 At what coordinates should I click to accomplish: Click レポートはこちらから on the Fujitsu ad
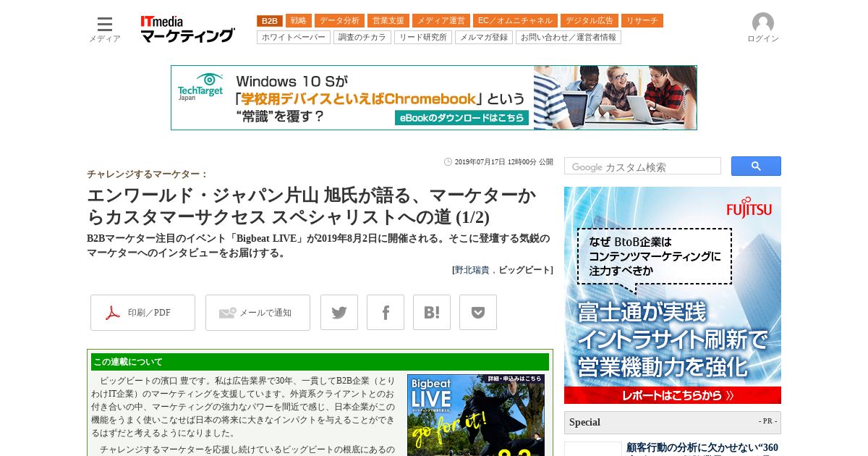tap(673, 395)
